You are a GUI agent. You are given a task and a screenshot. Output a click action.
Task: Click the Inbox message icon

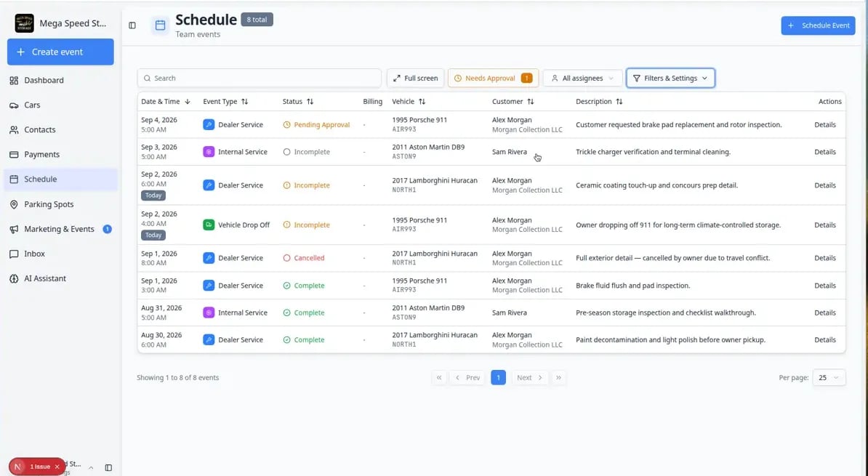pyautogui.click(x=14, y=254)
